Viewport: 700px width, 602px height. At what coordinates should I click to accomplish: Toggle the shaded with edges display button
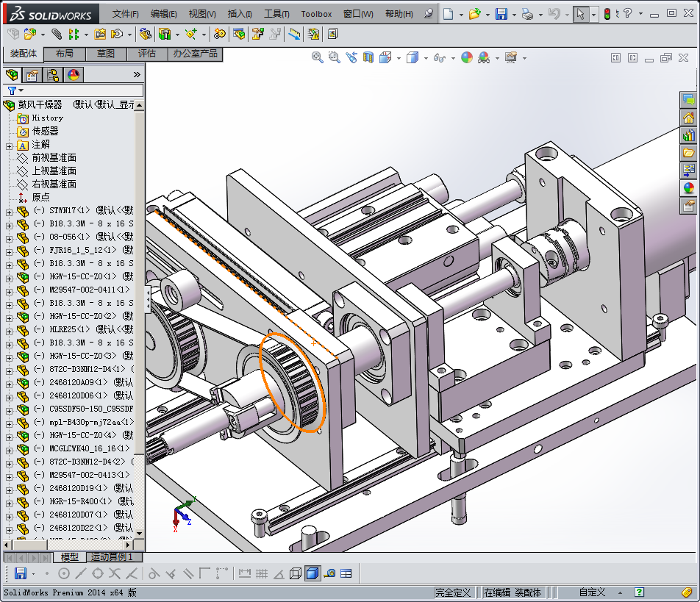(x=312, y=573)
